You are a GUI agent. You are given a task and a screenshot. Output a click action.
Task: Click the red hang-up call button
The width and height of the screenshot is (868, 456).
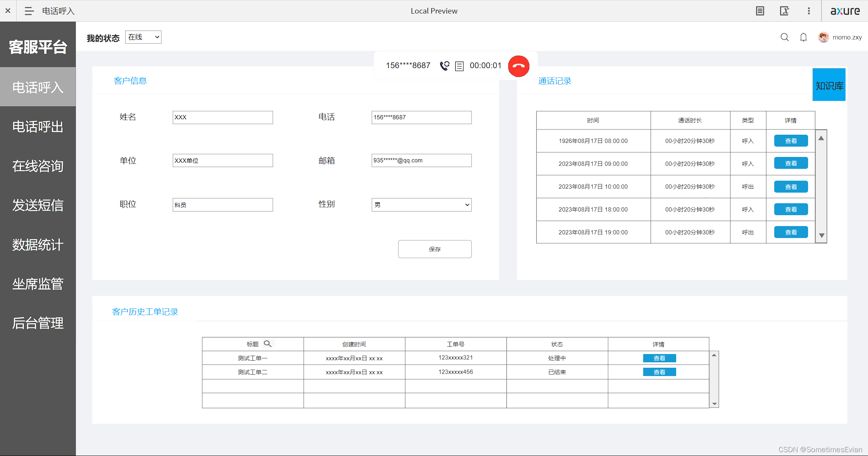click(518, 66)
